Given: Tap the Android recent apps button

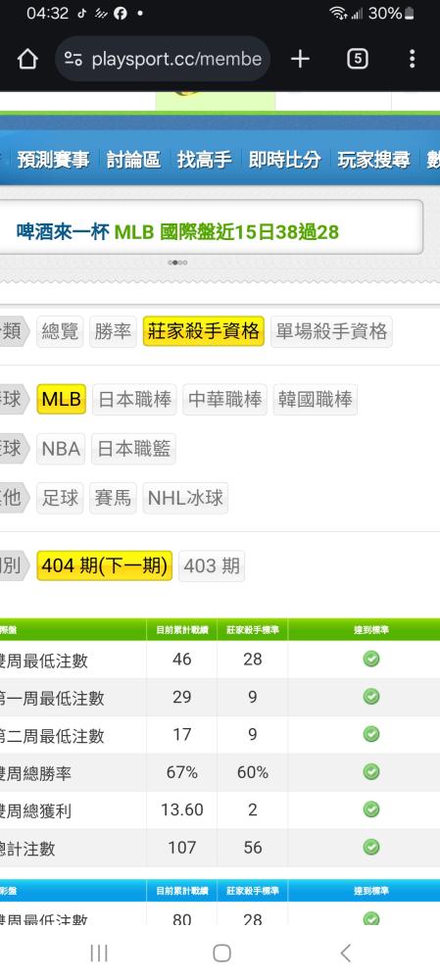Looking at the screenshot, I should pyautogui.click(x=99, y=953).
